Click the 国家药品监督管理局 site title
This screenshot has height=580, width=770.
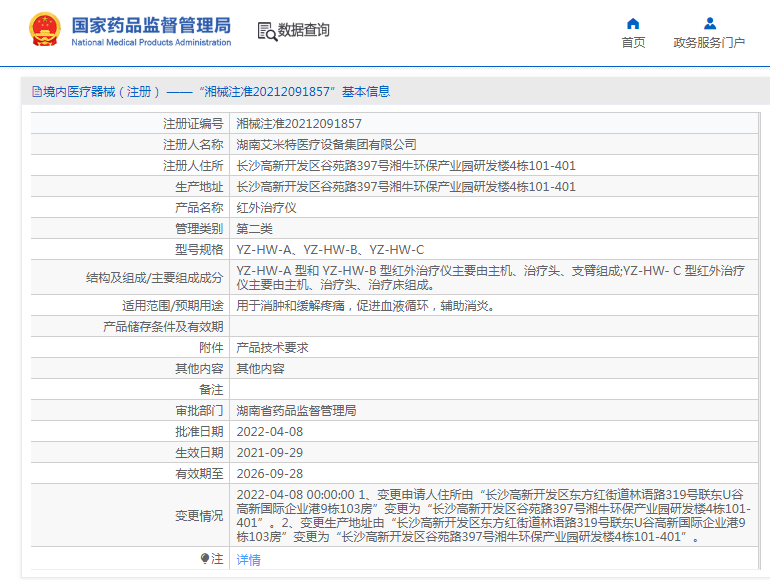pyautogui.click(x=151, y=25)
